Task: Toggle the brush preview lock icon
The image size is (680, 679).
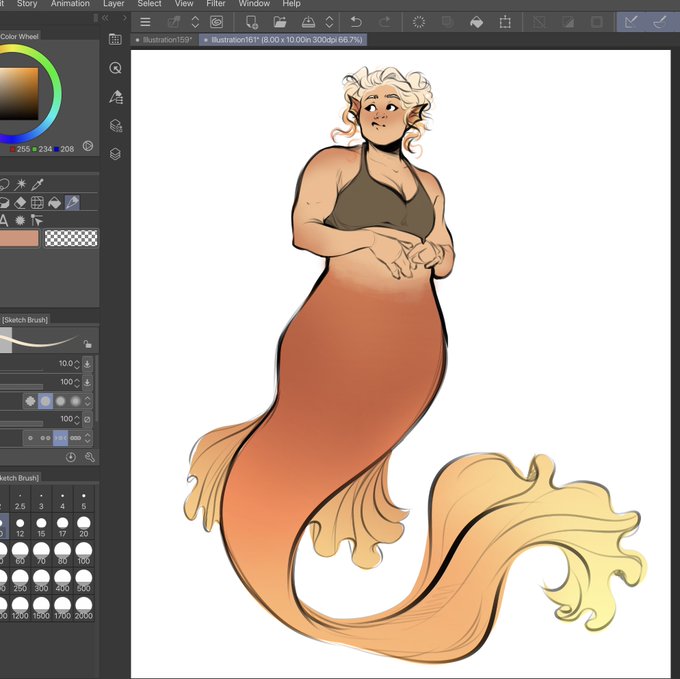Action: pos(88,344)
